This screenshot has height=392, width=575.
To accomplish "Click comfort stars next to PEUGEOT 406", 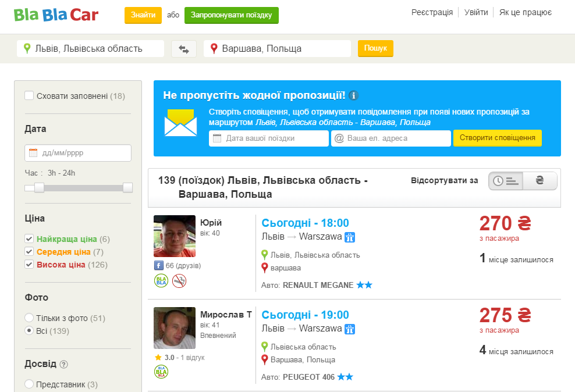I will click(345, 377).
